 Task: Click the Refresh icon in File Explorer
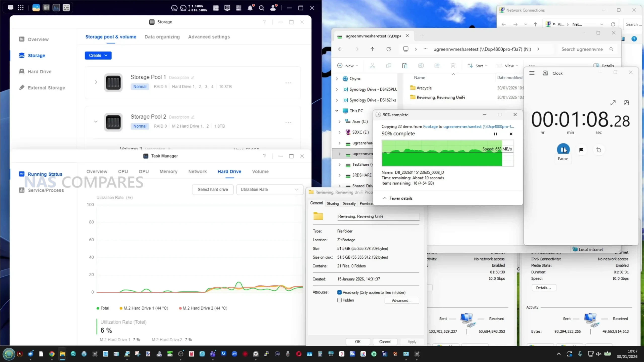(389, 49)
